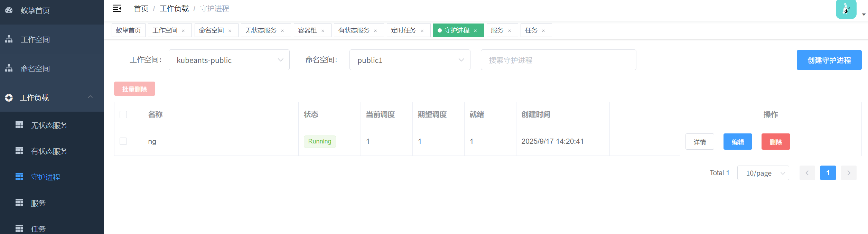The height and width of the screenshot is (234, 868).
Task: Open the 命名空间 public1 dropdown
Action: click(x=410, y=60)
